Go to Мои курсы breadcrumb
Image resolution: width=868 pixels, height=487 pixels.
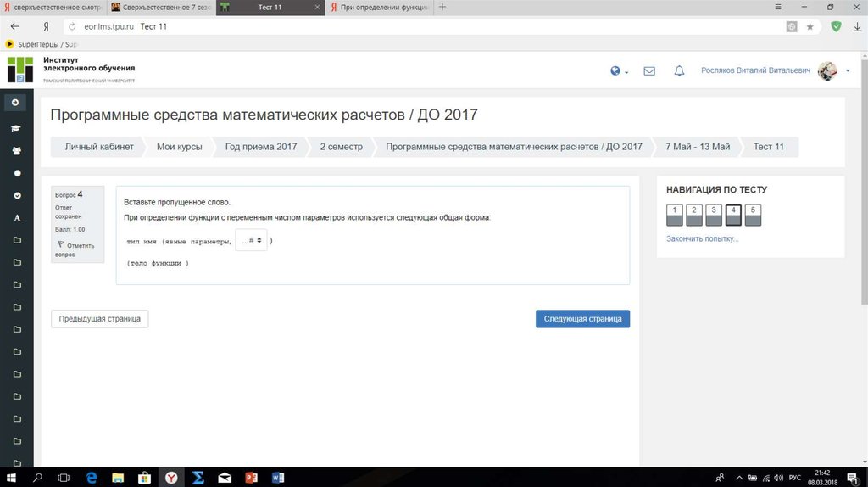click(x=180, y=147)
